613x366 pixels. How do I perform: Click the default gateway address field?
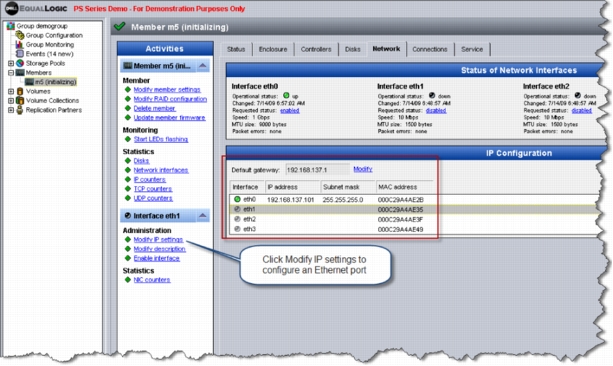[x=317, y=170]
